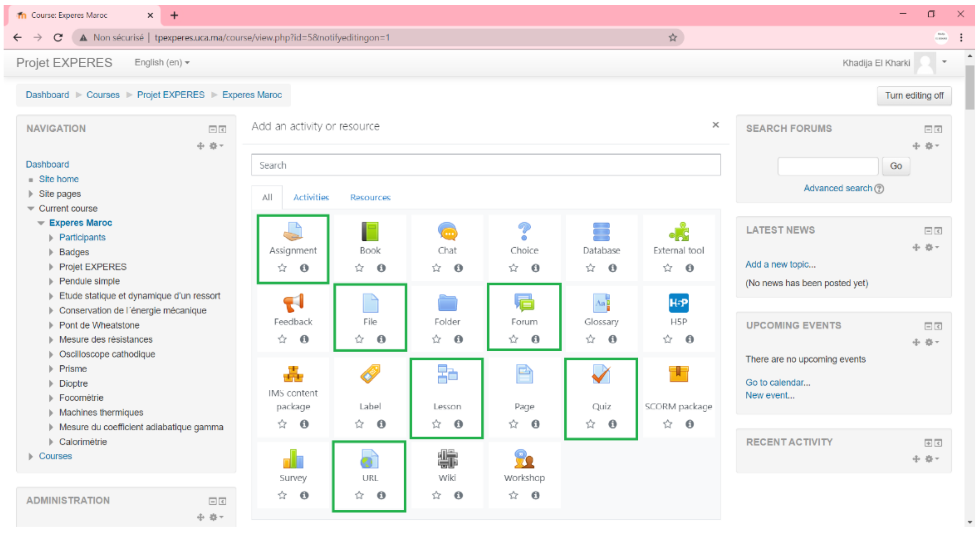Collapse the Current course node
This screenshot has height=533, width=980.
pyautogui.click(x=31, y=208)
